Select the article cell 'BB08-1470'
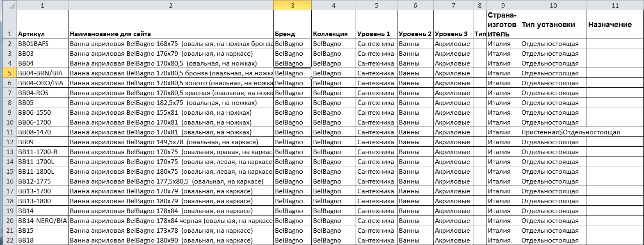 (x=42, y=132)
